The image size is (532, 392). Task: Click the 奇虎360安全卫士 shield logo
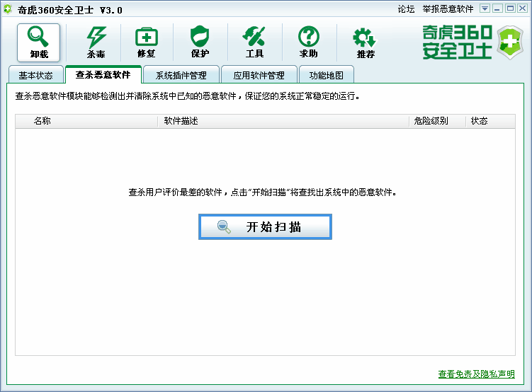pos(510,42)
